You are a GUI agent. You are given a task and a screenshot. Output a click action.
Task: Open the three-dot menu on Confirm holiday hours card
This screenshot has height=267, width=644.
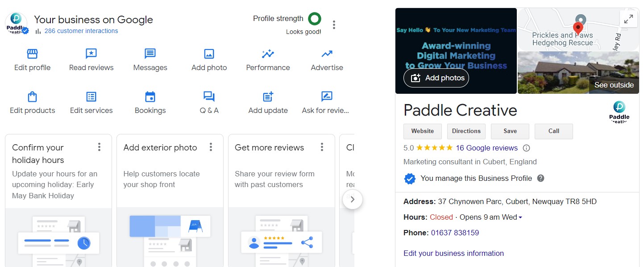(x=99, y=146)
